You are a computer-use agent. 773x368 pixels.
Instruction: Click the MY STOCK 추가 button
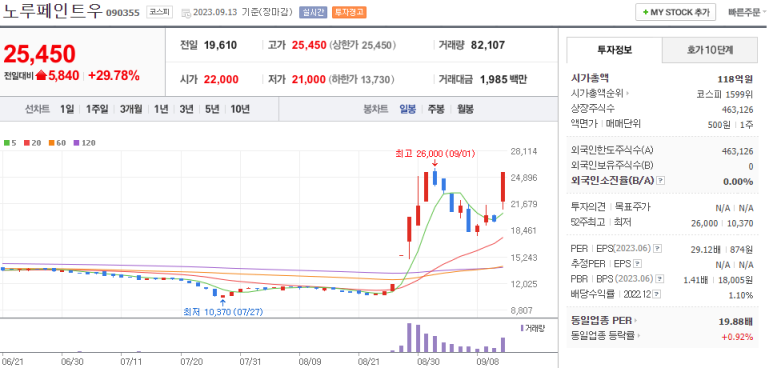(x=675, y=12)
